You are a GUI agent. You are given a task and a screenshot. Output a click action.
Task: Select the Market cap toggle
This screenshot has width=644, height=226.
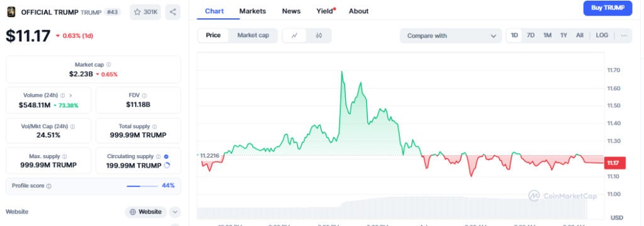pos(253,36)
